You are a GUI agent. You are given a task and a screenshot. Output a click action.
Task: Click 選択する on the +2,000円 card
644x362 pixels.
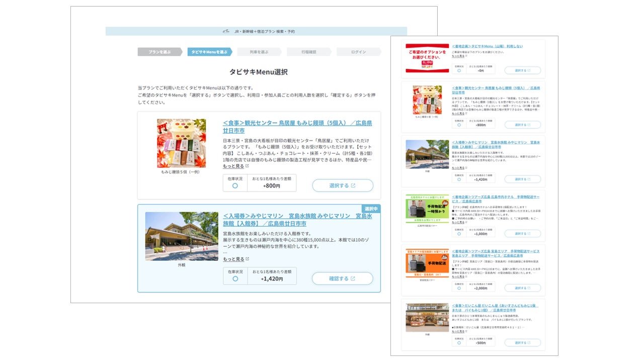click(x=523, y=288)
